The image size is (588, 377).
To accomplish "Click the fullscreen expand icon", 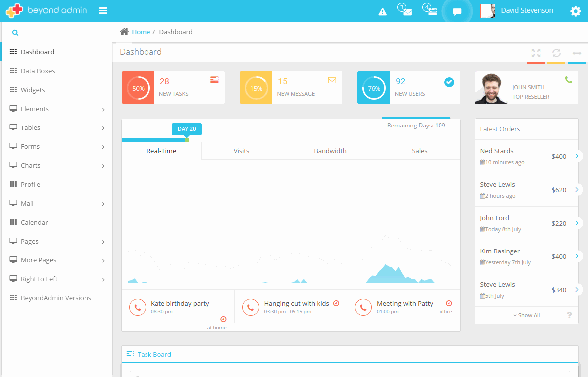I will click(536, 53).
